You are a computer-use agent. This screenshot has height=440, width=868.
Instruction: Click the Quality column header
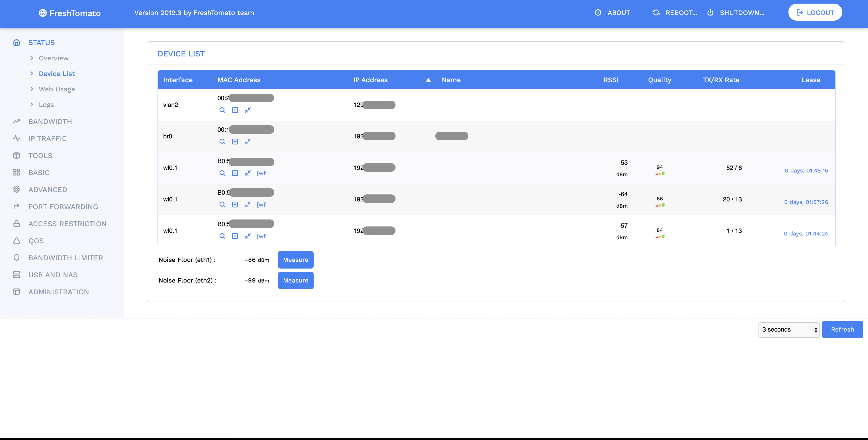[x=660, y=80]
